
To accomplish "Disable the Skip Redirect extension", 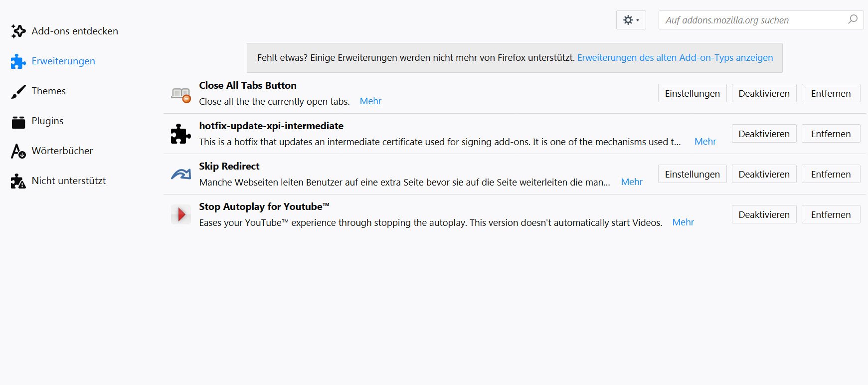I will pyautogui.click(x=764, y=174).
